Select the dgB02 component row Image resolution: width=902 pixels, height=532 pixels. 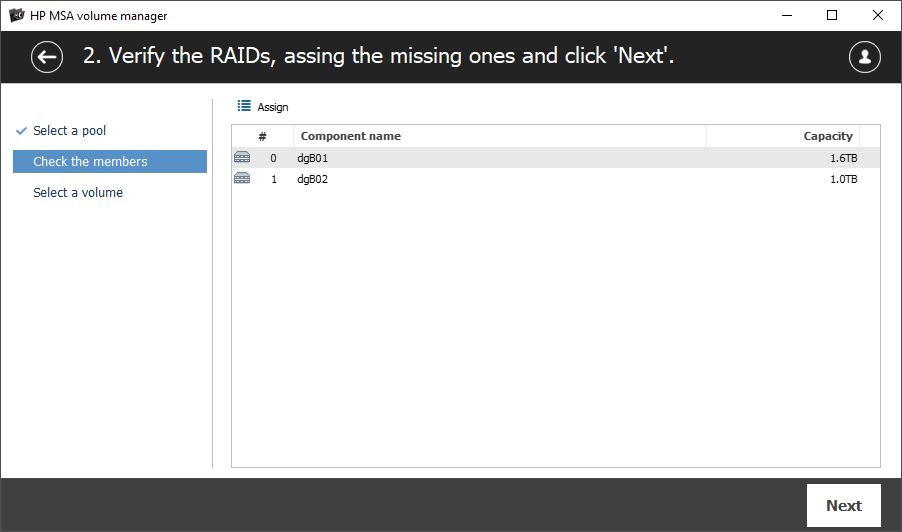[x=556, y=179]
